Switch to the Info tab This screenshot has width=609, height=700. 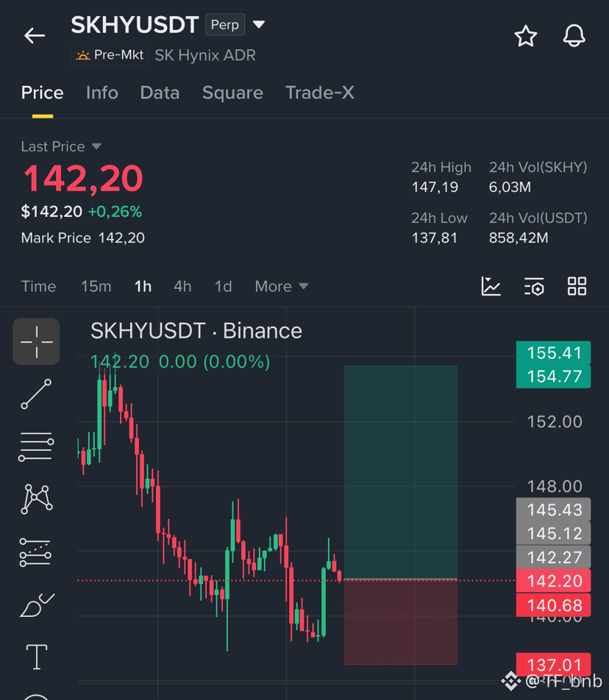pos(101,93)
